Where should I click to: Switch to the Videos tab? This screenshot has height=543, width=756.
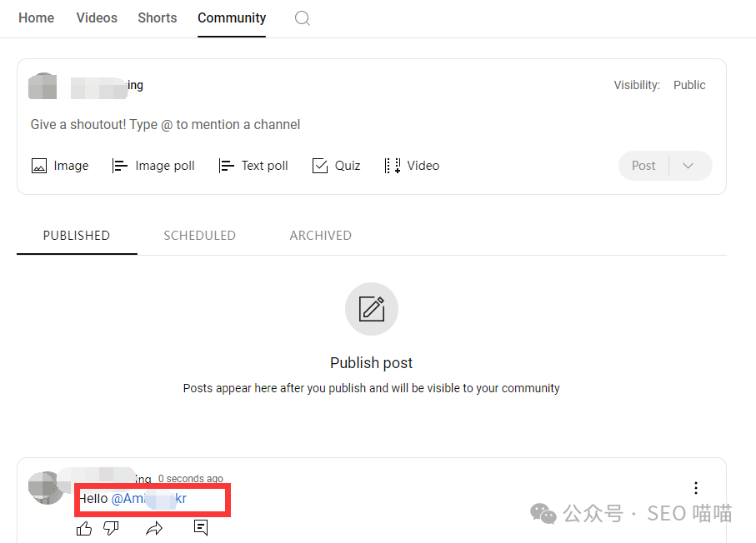click(x=97, y=17)
